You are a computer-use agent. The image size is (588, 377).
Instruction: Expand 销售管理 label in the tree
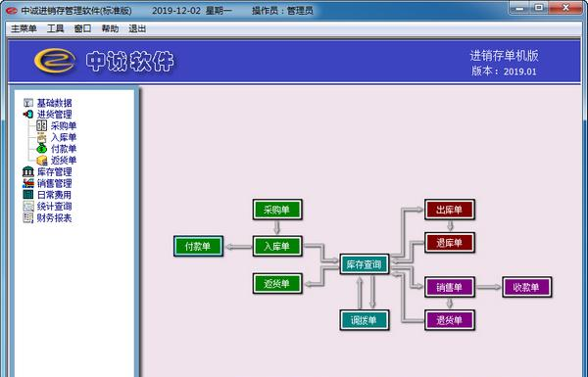(x=54, y=184)
